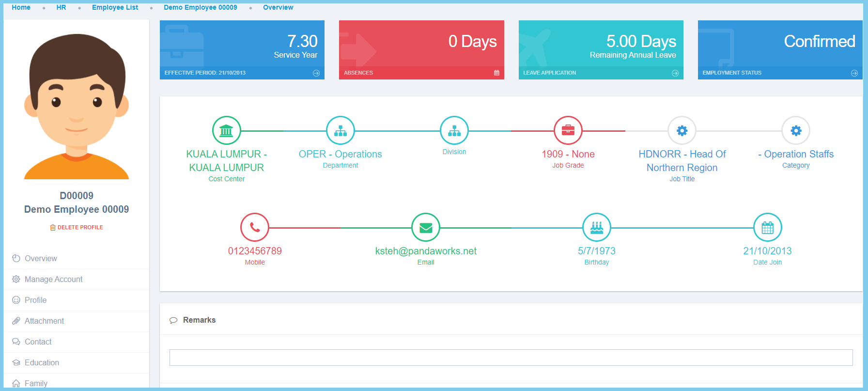Open arrow on Leave Application card
This screenshot has height=391, width=868.
pyautogui.click(x=675, y=73)
